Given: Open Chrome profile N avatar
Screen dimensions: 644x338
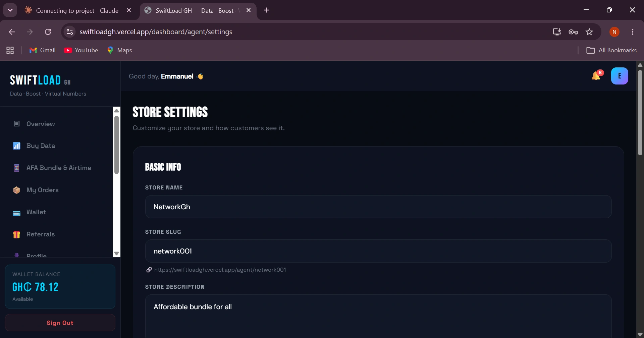Looking at the screenshot, I should (614, 32).
